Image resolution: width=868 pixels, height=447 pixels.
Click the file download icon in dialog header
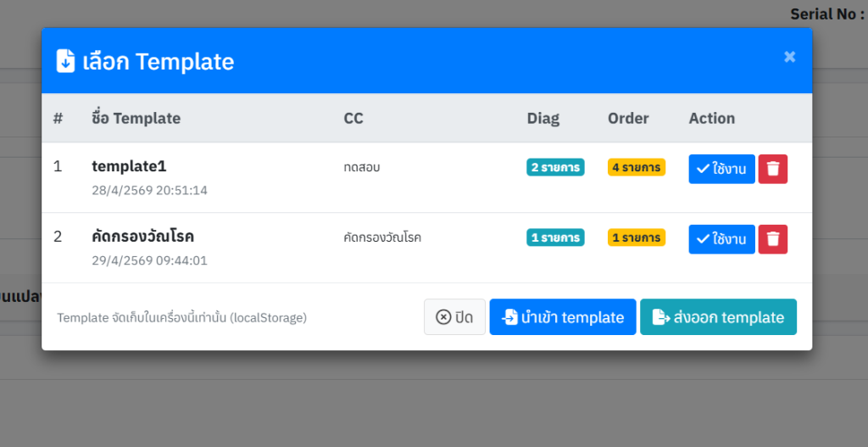65,61
